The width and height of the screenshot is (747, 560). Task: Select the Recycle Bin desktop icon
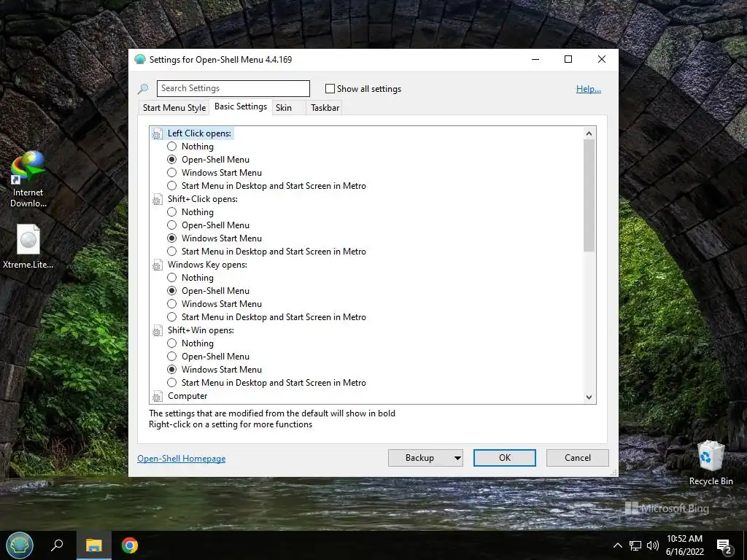711,463
